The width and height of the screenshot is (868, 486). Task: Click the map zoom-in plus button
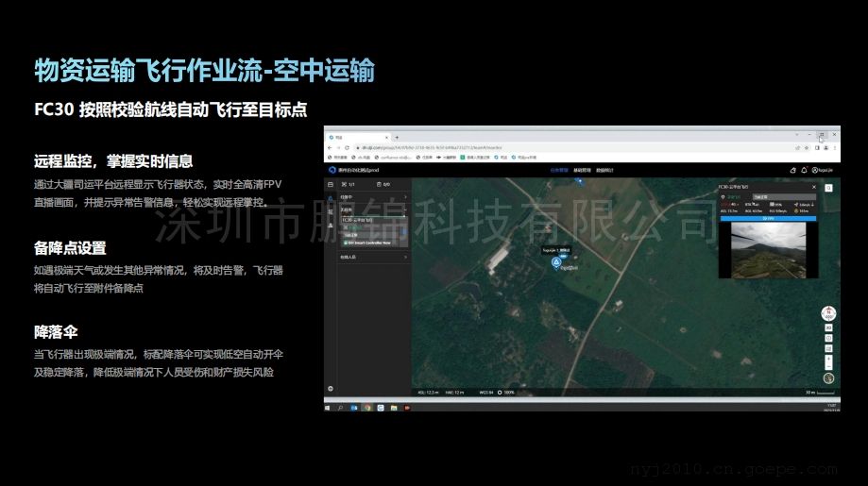tap(828, 358)
